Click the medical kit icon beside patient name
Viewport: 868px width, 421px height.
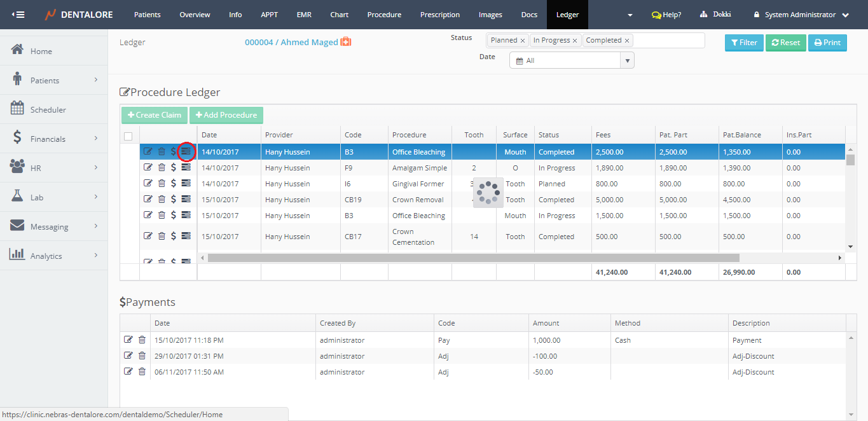point(346,42)
